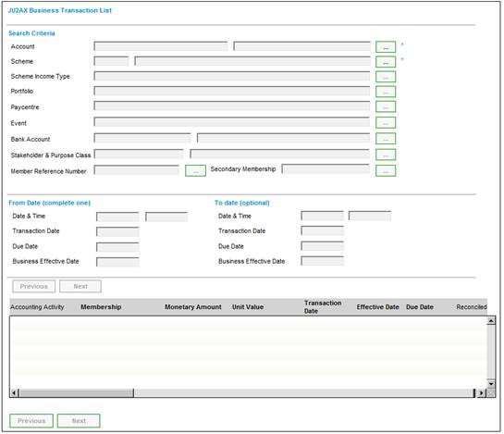Open the Event lookup ellipsis button
This screenshot has height=434, width=504.
pos(386,122)
